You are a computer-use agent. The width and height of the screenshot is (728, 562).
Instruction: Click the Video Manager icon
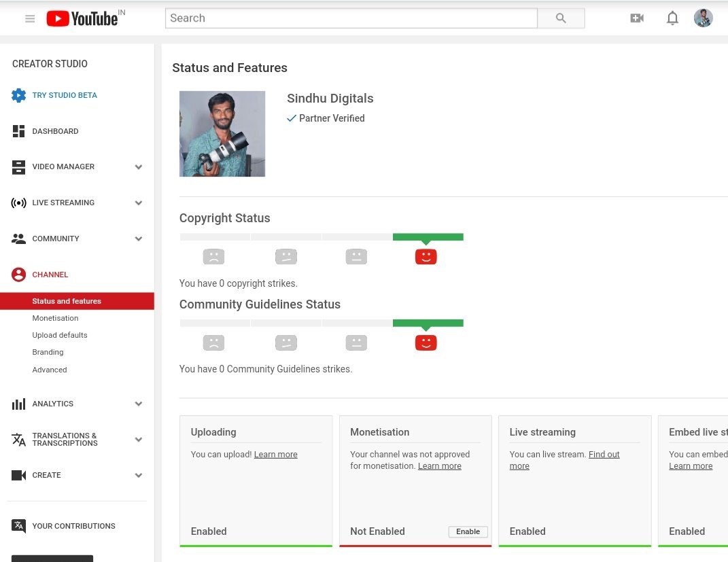[18, 167]
